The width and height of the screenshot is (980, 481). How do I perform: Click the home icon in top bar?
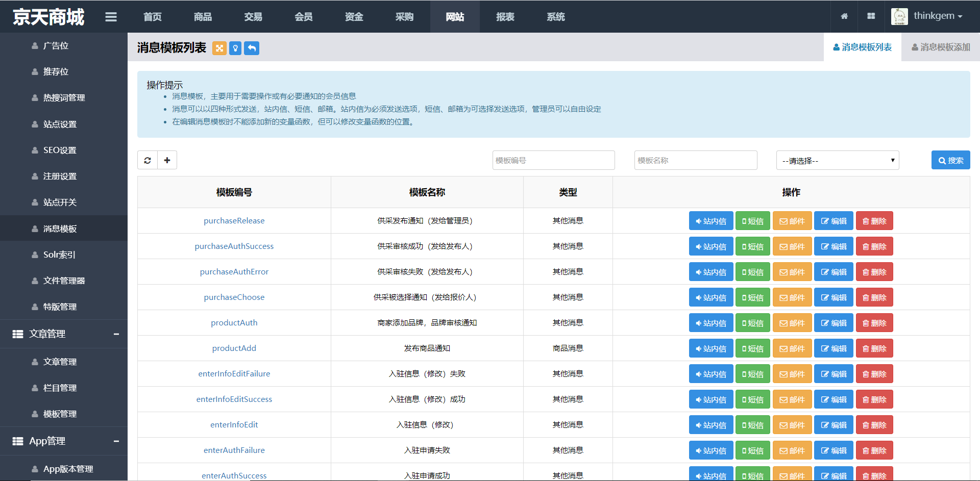844,16
